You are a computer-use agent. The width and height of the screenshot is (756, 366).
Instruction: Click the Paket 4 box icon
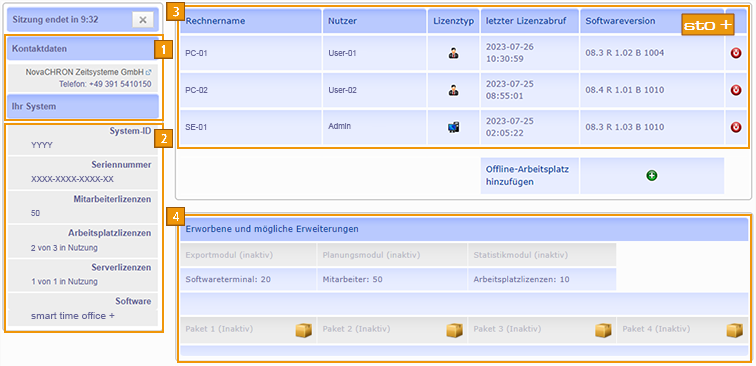pyautogui.click(x=735, y=330)
